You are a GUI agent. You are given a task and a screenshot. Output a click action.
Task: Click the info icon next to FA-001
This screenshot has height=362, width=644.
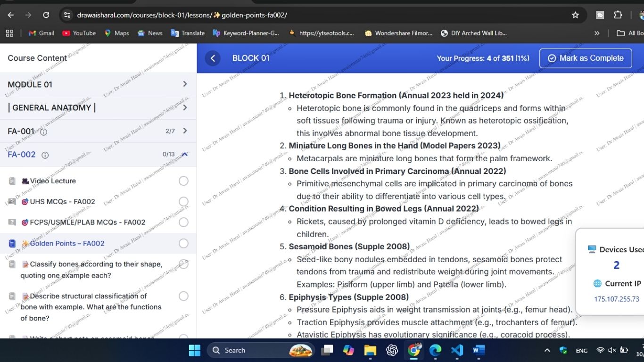pyautogui.click(x=43, y=132)
